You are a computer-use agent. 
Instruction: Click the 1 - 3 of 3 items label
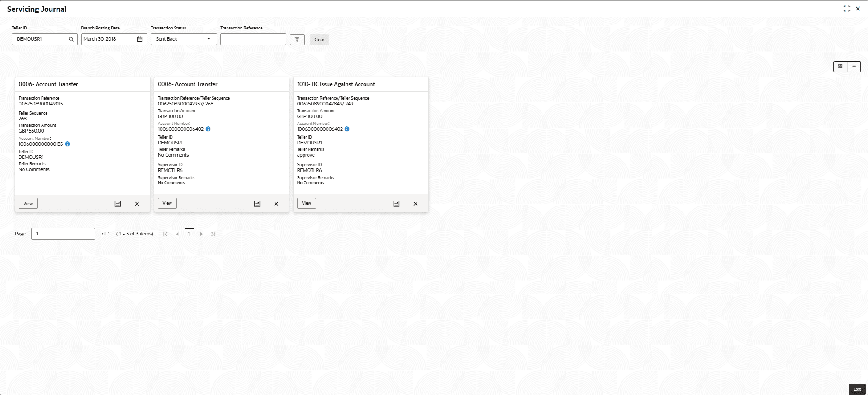[135, 234]
